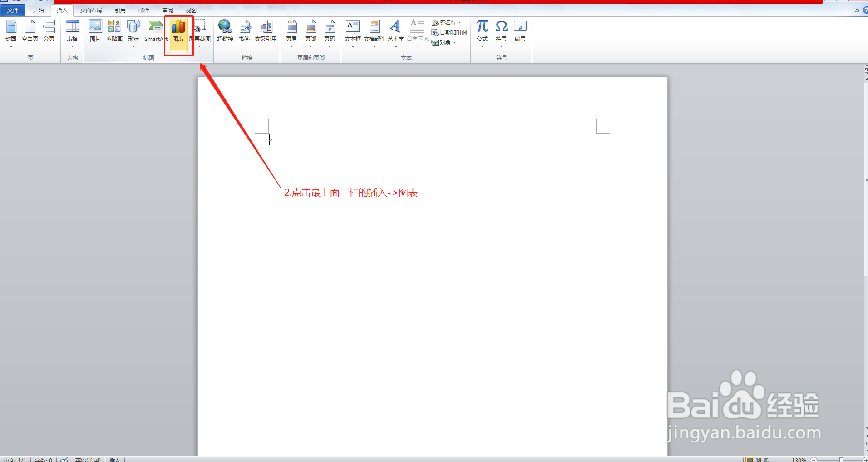
Task: Click zoom in plus button
Action: pyautogui.click(x=865, y=460)
